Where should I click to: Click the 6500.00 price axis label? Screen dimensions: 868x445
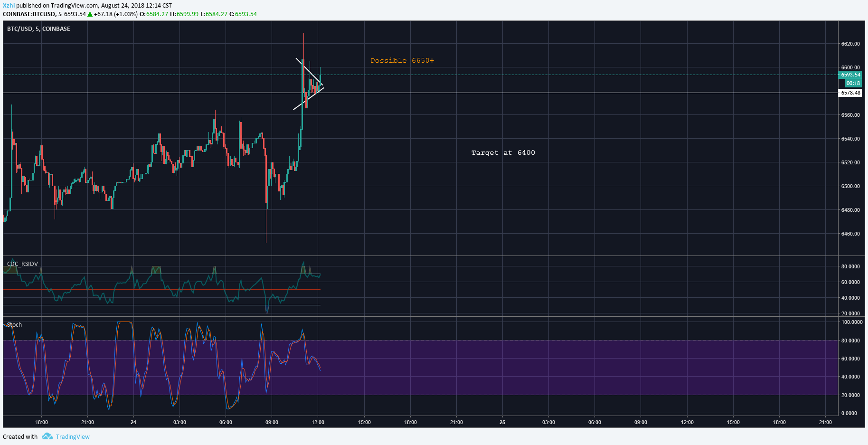point(850,186)
